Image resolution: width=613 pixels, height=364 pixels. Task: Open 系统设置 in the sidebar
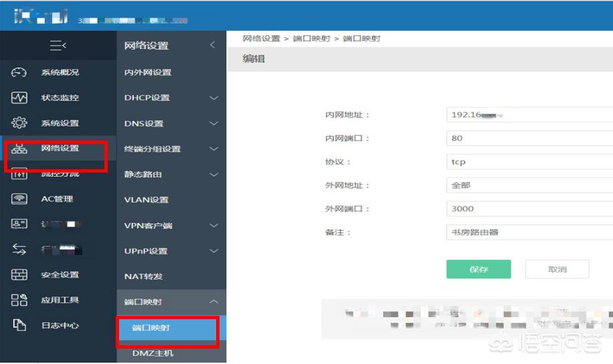click(x=60, y=123)
